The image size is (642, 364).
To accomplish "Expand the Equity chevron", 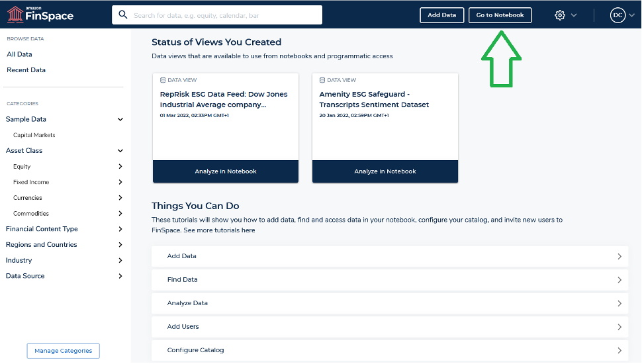I will (120, 167).
